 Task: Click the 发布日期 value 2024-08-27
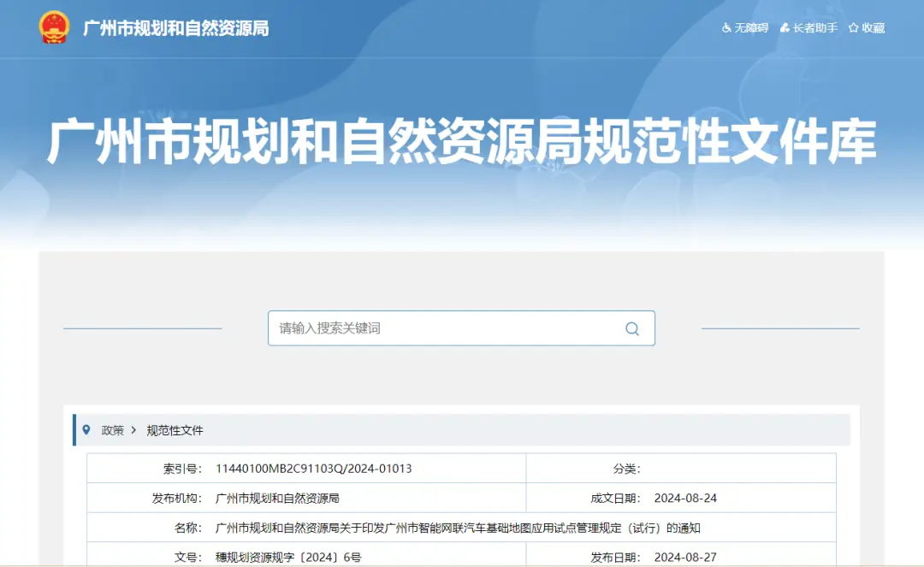[685, 557]
